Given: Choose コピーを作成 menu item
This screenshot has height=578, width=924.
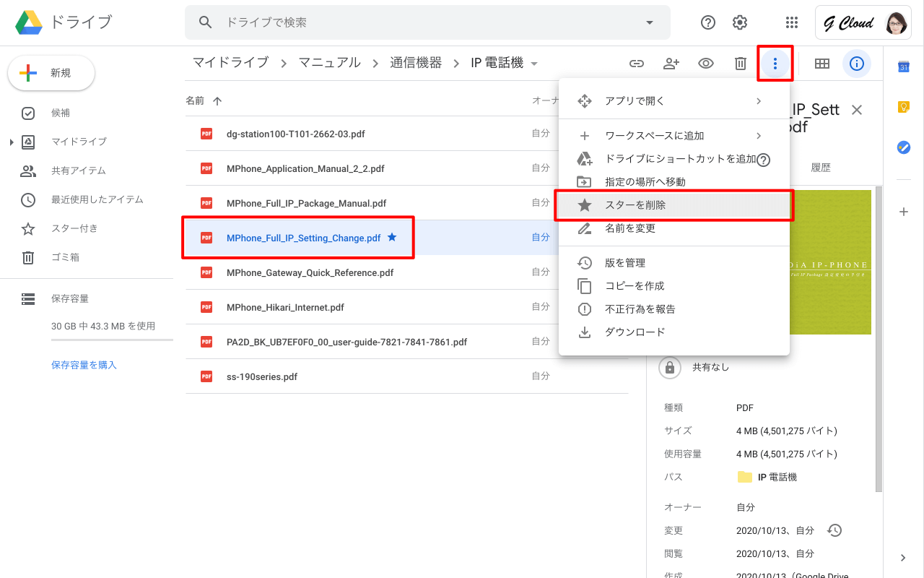Looking at the screenshot, I should tap(674, 286).
